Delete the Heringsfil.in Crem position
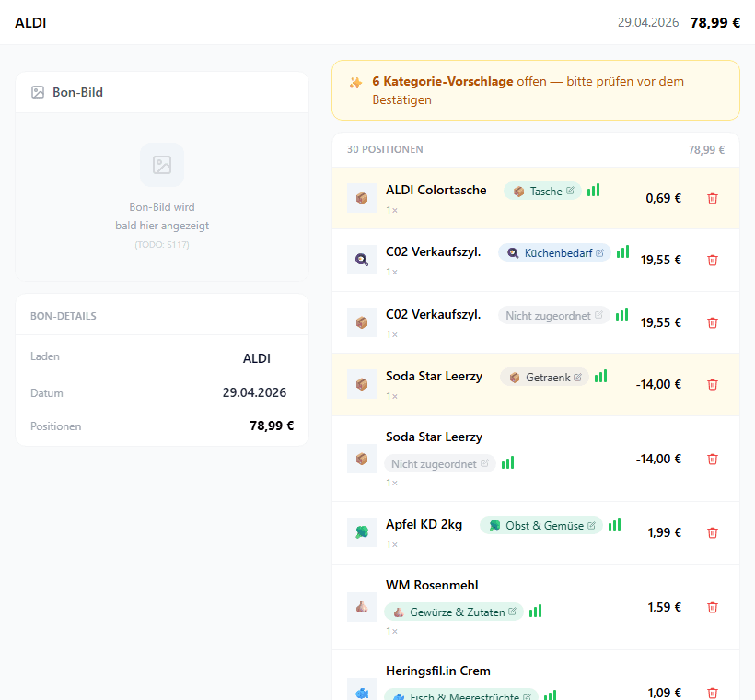Viewport: 755px width, 700px height. coord(712,693)
